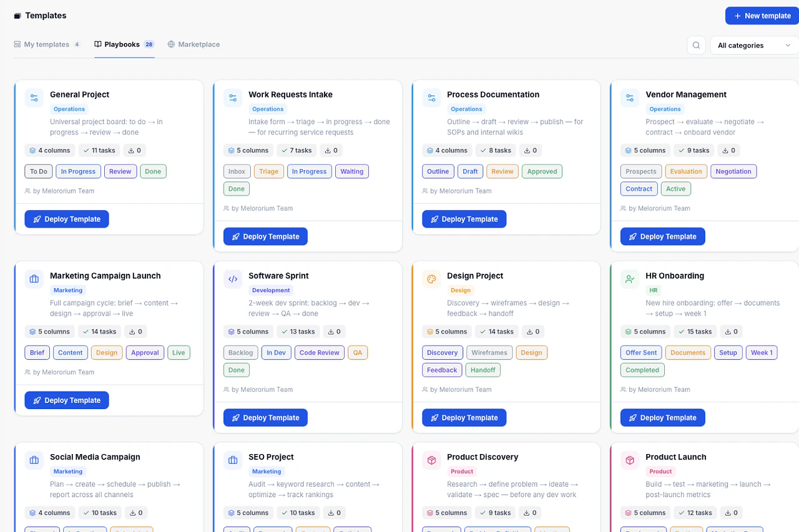
Task: Open the All categories dropdown
Action: pyautogui.click(x=754, y=46)
